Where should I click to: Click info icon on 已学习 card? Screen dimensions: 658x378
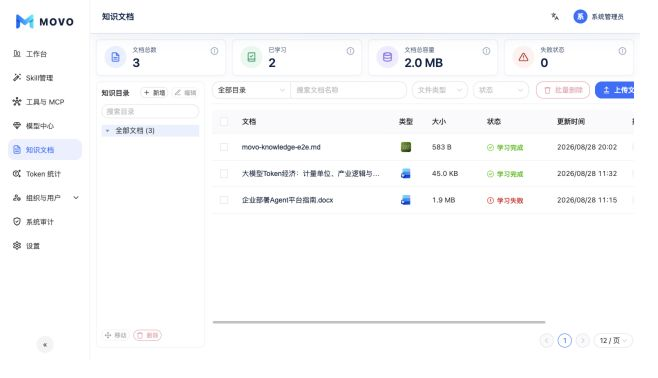click(350, 51)
